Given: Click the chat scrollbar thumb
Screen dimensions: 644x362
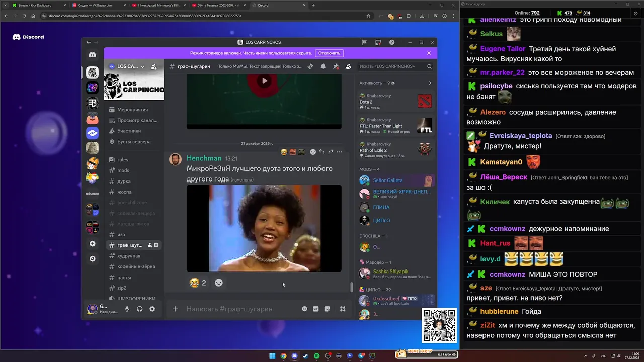Looking at the screenshot, I should point(352,288).
